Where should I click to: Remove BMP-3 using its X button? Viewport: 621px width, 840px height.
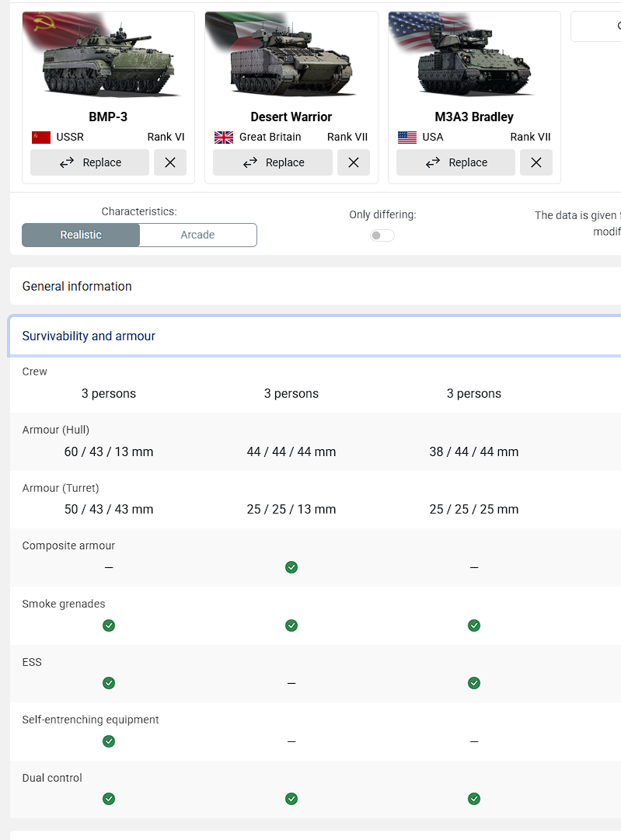pyautogui.click(x=170, y=162)
